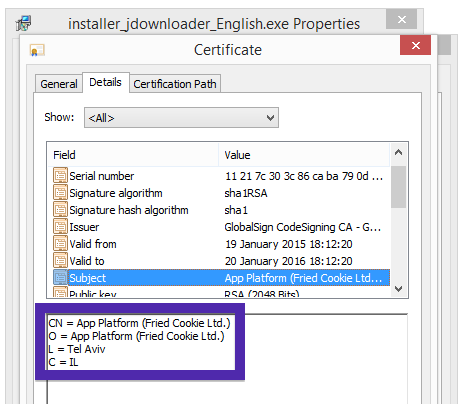Image resolution: width=464 pixels, height=404 pixels.
Task: Click the certificate icon in title bar
Action: (37, 50)
